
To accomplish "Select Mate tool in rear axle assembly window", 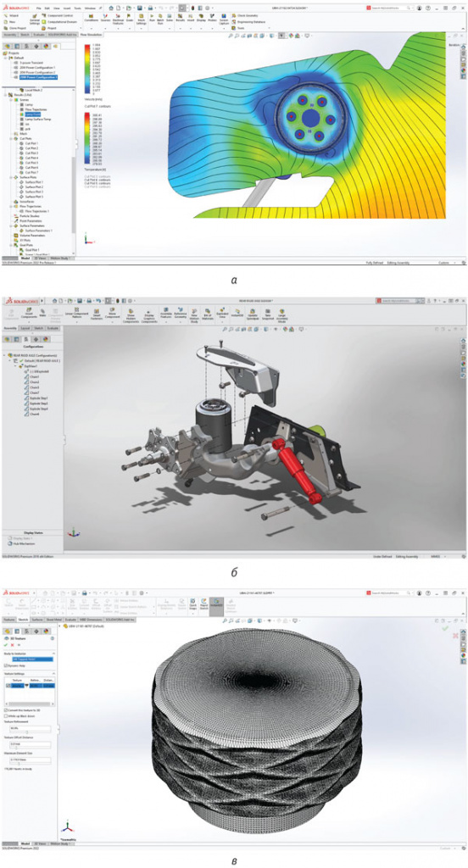I will tap(42, 313).
